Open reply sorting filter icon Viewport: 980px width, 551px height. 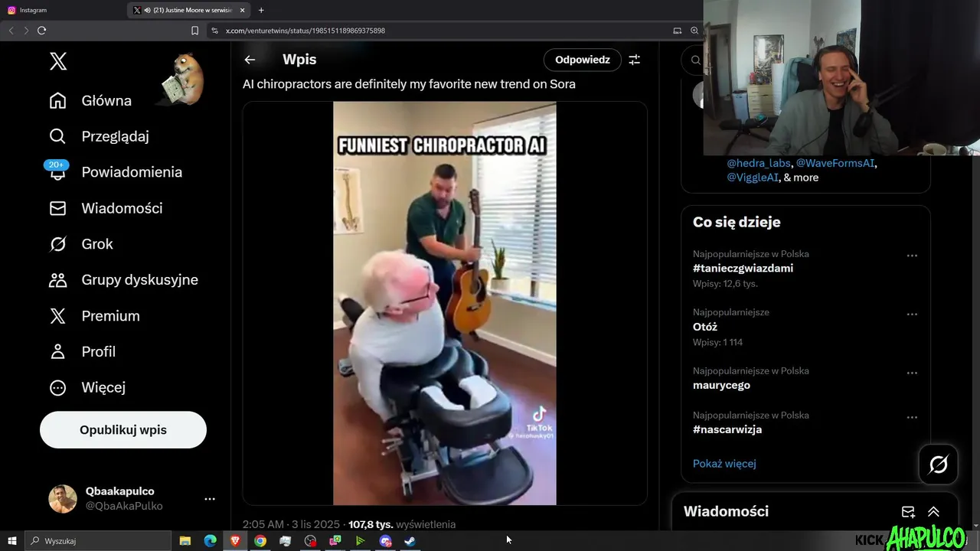tap(635, 60)
